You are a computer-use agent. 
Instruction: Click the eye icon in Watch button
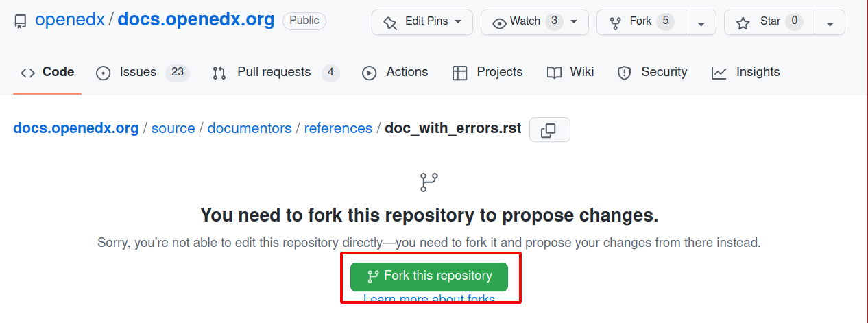[x=499, y=23]
